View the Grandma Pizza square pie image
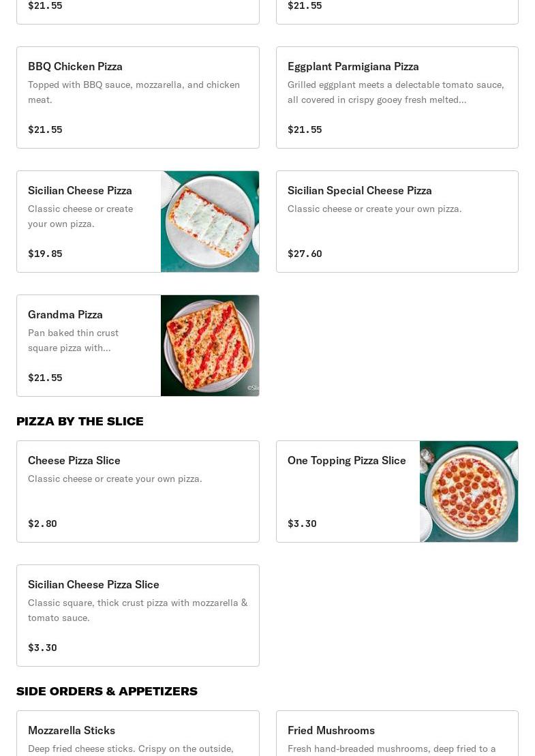 point(210,345)
